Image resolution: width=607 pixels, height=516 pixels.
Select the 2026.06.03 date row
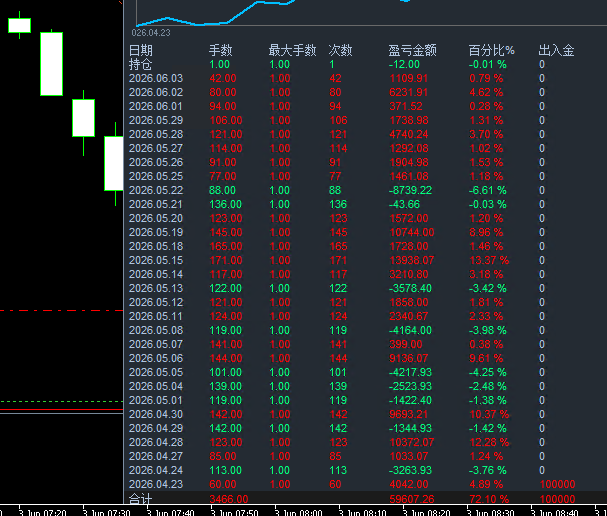click(x=156, y=78)
